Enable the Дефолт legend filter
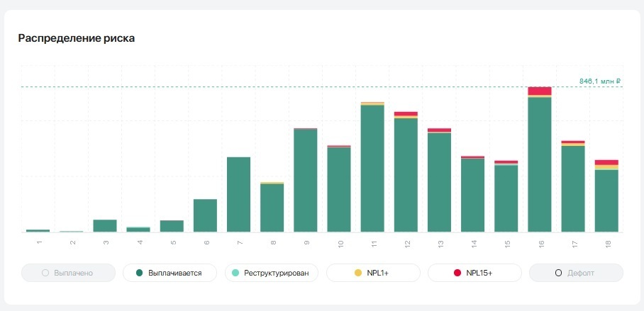Screen dimensions: 644x311 (x=575, y=273)
